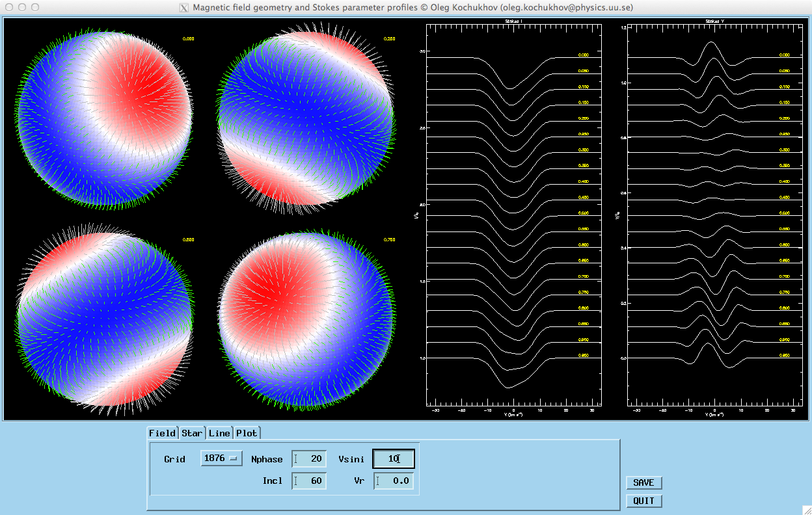Expand the Grid dropdown showing 1876
Image resolution: width=812 pixels, height=515 pixels.
pos(221,458)
